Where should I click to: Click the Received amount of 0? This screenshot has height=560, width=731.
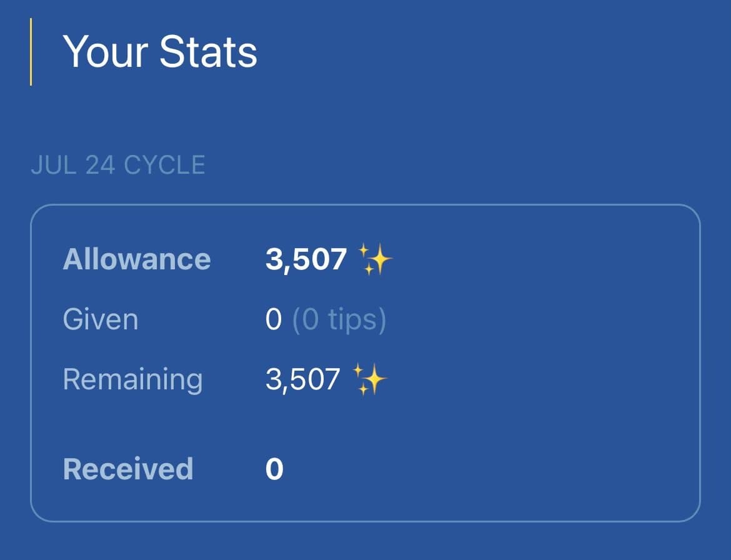[x=274, y=469]
